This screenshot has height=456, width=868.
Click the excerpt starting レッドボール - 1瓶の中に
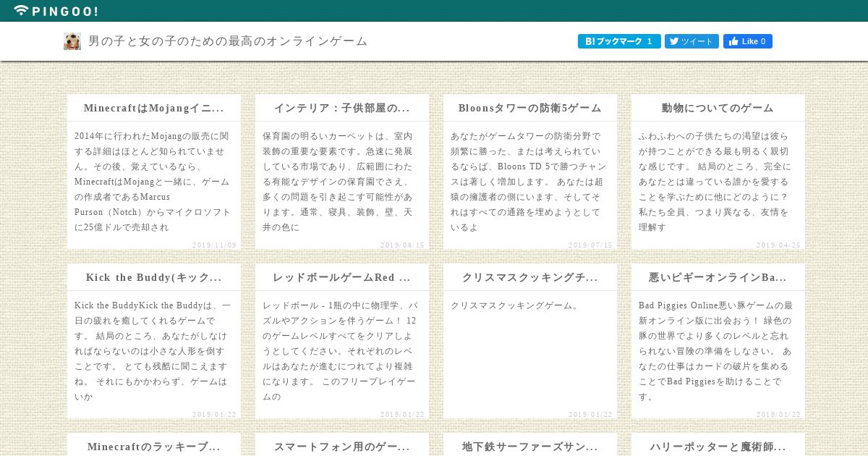tap(341, 351)
